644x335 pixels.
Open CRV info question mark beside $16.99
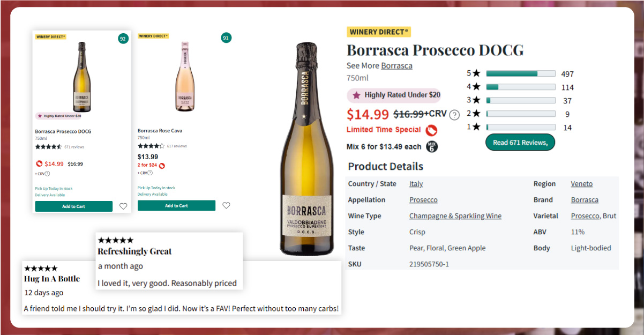pyautogui.click(x=454, y=115)
